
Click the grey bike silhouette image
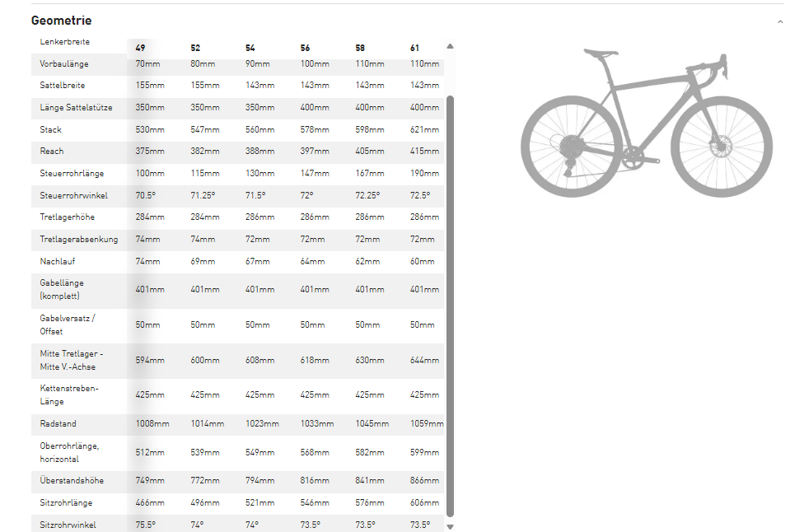point(646,122)
